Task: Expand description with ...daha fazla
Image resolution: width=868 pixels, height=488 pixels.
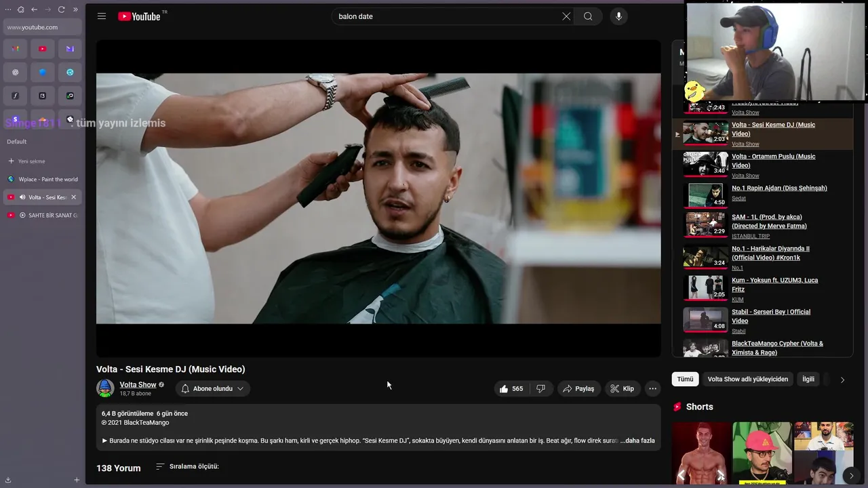Action: tap(637, 441)
